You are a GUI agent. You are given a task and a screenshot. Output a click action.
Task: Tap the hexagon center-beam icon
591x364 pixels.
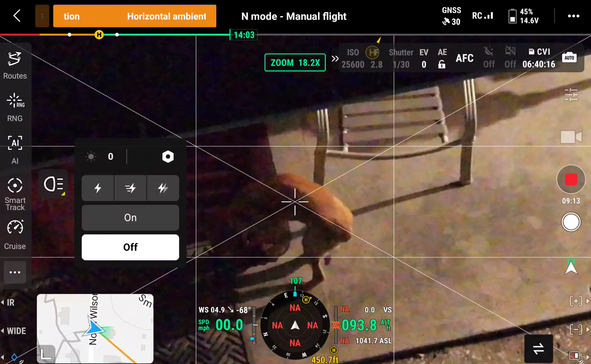(168, 157)
